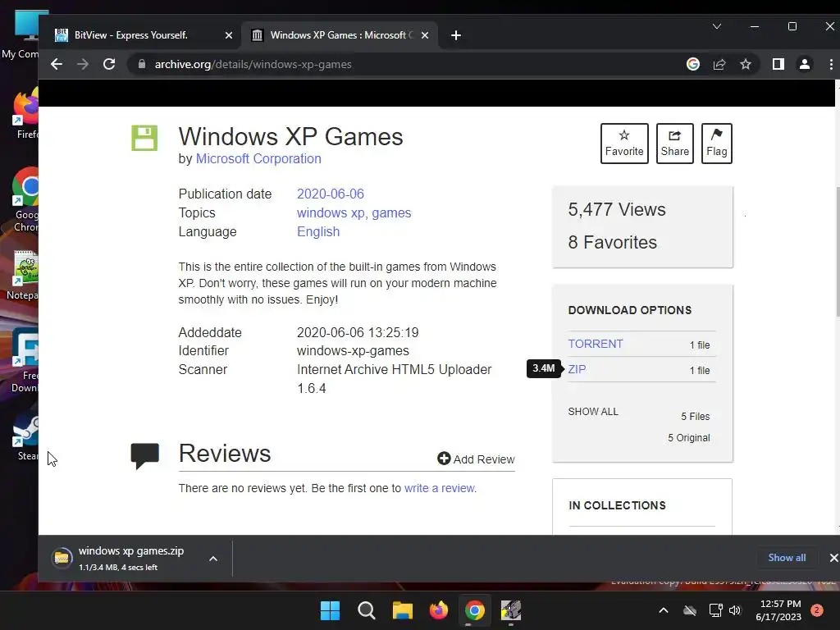The image size is (840, 630).
Task: Download via the TORRENT option
Action: tap(596, 344)
